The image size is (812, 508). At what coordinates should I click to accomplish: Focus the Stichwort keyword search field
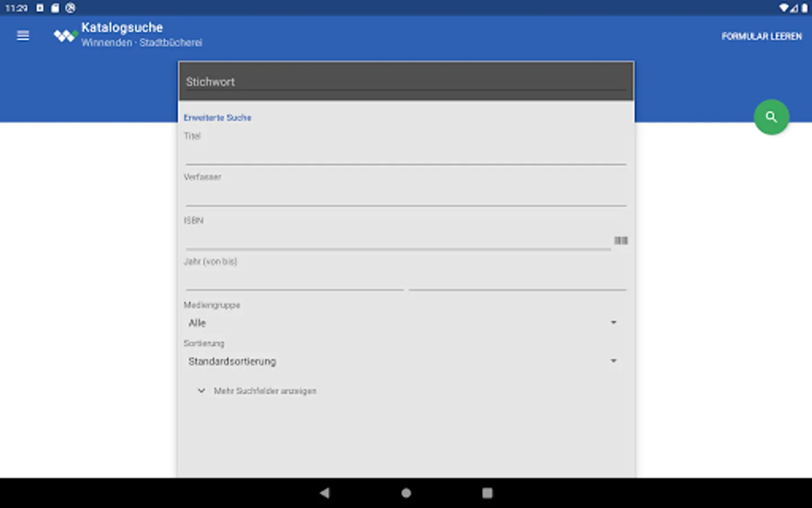[406, 82]
